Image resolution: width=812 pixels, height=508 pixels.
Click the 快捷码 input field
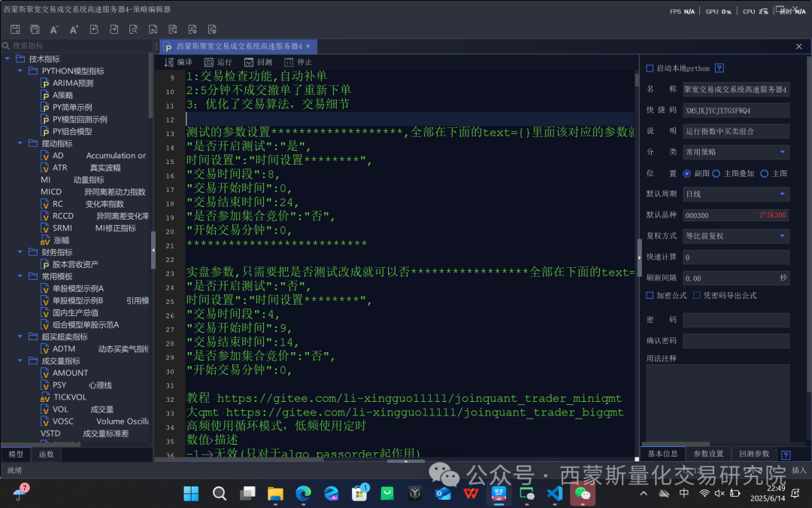click(x=736, y=111)
